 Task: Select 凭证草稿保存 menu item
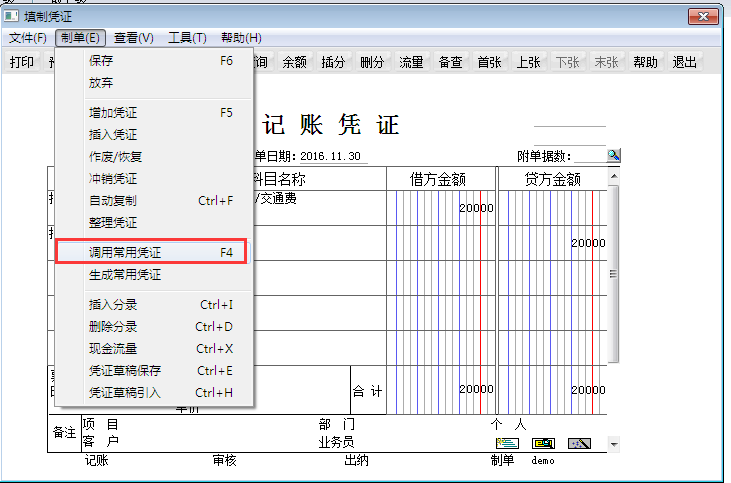[x=125, y=371]
